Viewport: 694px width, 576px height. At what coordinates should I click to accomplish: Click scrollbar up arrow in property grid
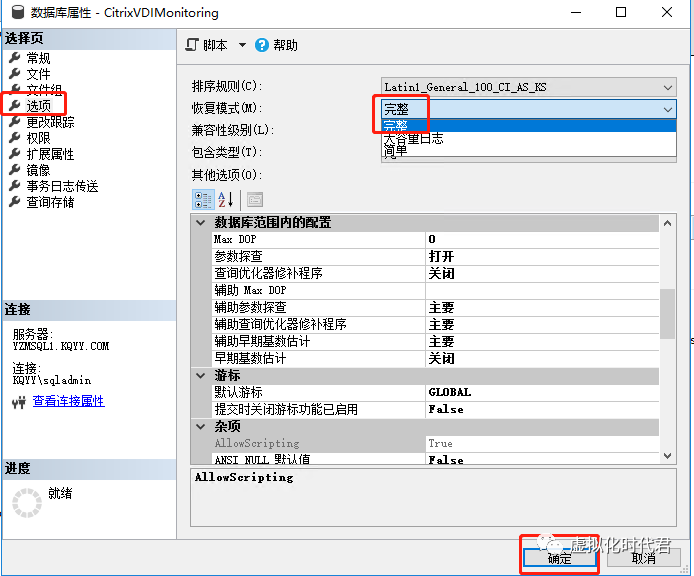pyautogui.click(x=667, y=223)
